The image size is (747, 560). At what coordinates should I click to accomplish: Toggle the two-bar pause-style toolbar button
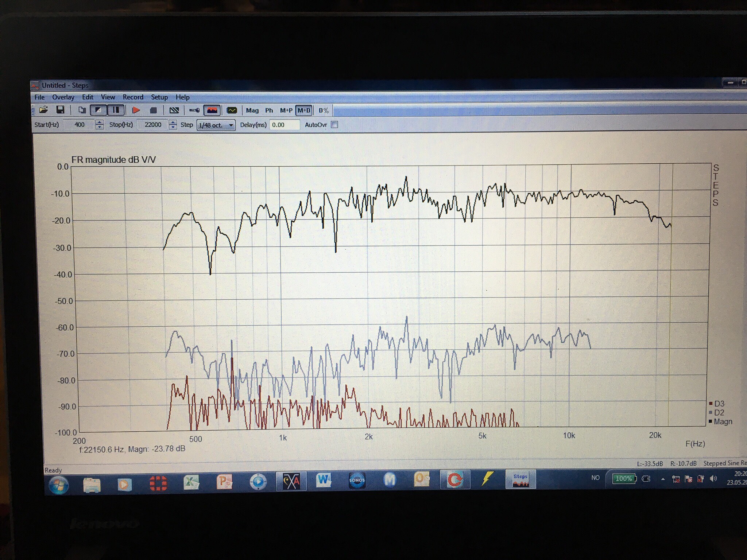tap(116, 110)
